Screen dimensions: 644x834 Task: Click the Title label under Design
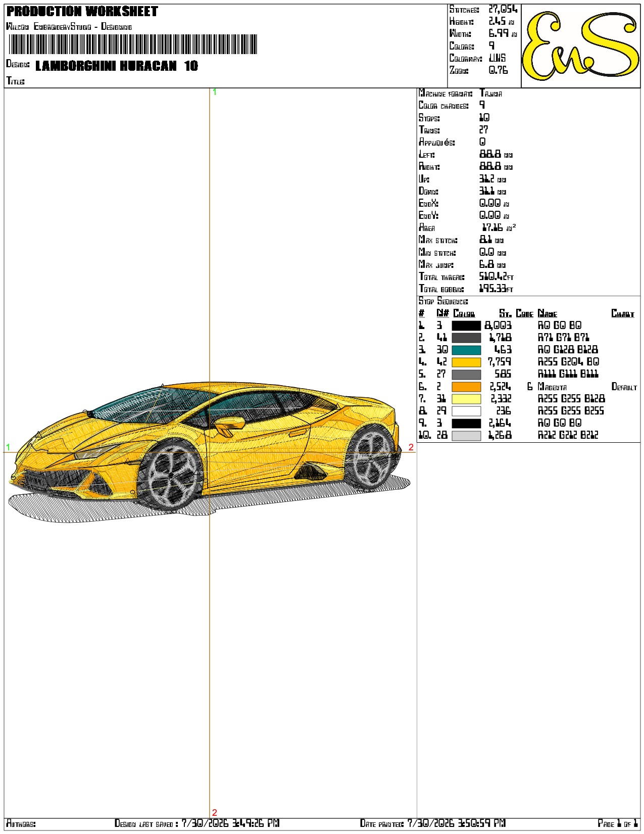click(x=15, y=80)
